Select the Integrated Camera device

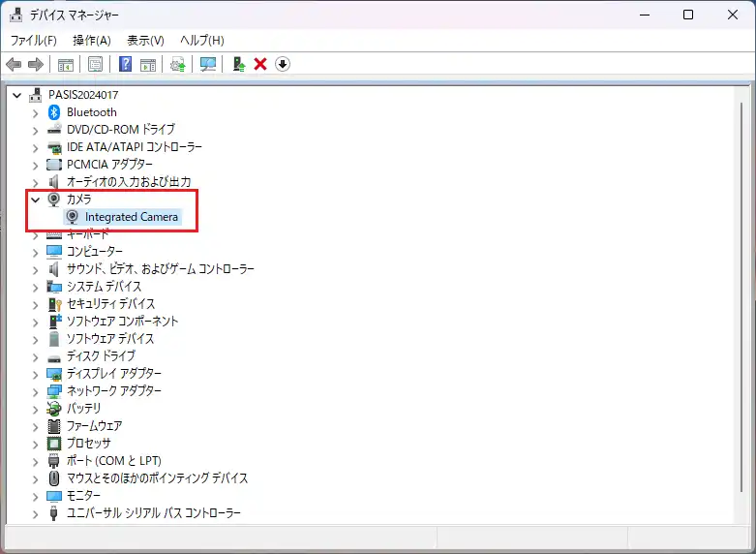coord(131,217)
